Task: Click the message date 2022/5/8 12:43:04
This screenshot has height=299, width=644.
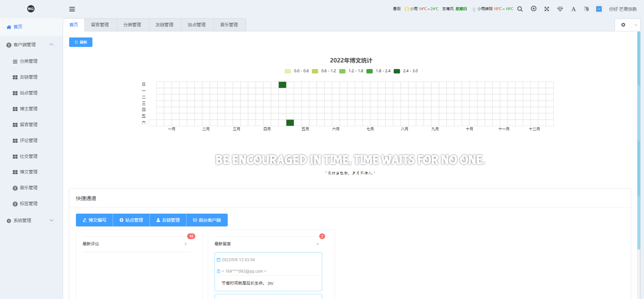Action: tap(238, 260)
